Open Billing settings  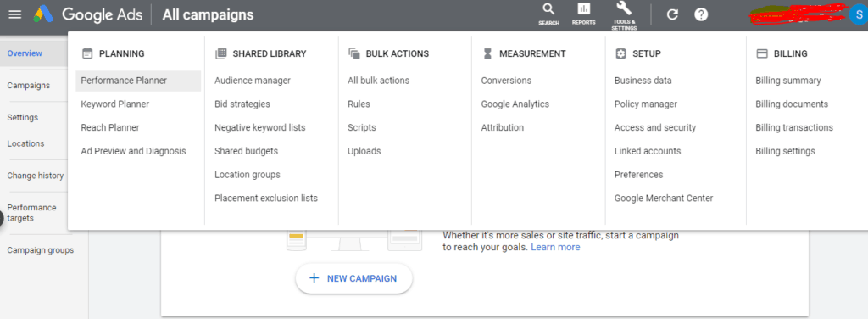pos(785,151)
